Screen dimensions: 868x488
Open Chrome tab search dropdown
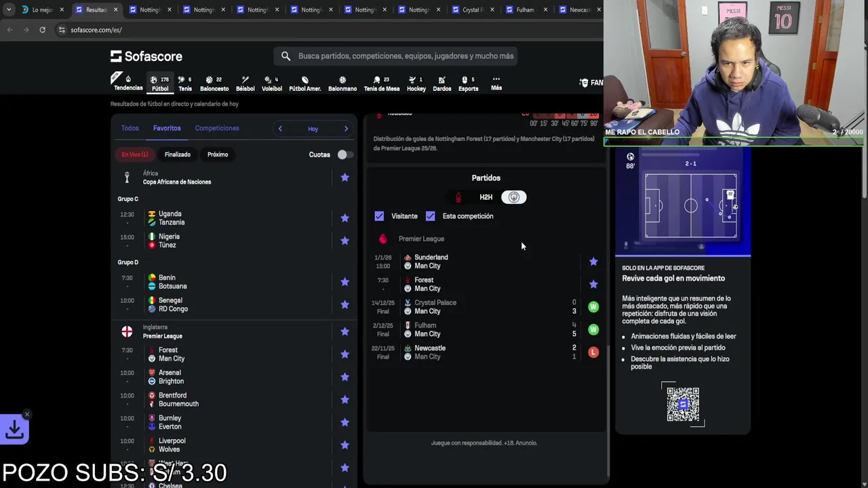click(x=8, y=10)
